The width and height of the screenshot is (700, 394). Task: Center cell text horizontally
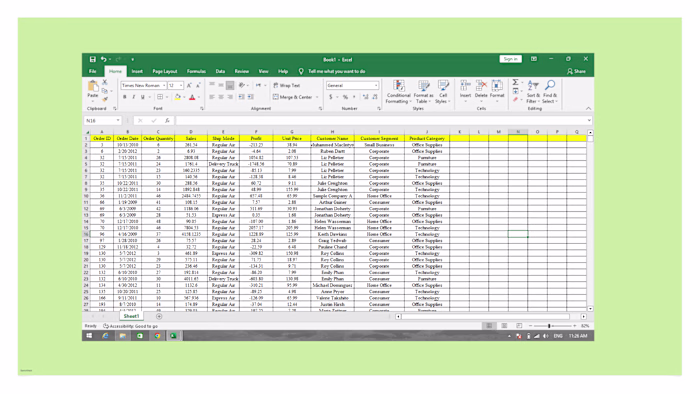click(x=221, y=97)
